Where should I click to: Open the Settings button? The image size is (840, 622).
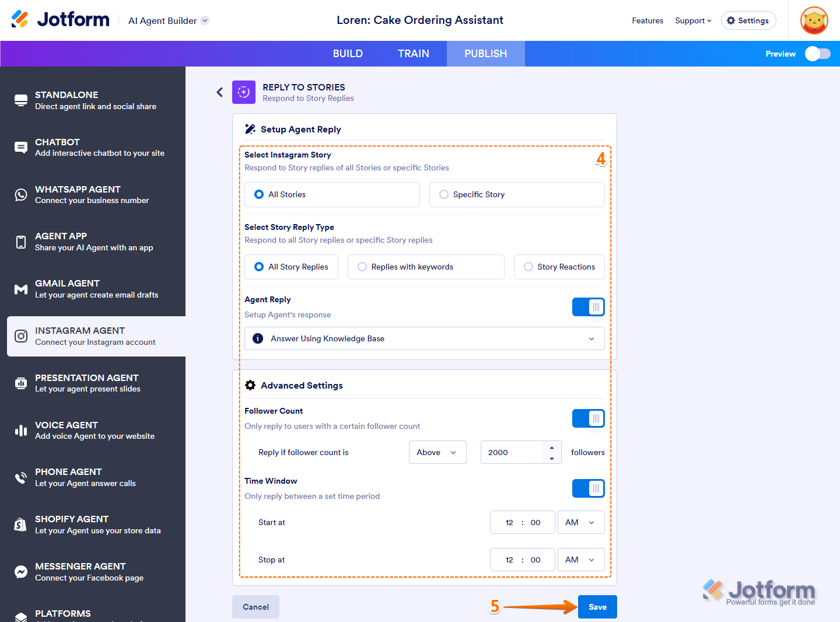tap(748, 20)
